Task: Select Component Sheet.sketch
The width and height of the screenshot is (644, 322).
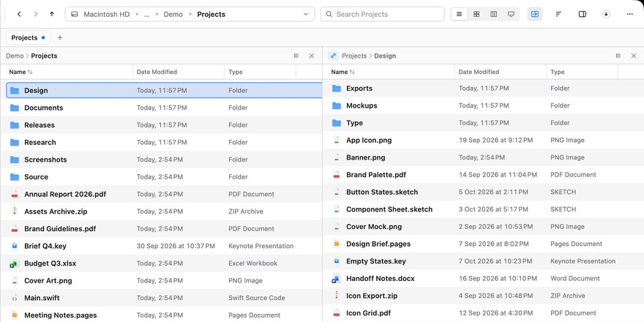Action: [x=483, y=209]
